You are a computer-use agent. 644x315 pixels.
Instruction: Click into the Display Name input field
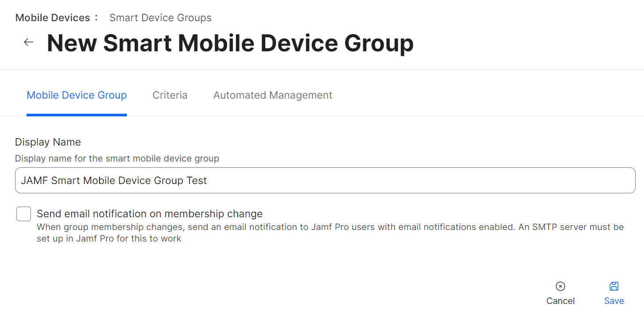pyautogui.click(x=325, y=180)
